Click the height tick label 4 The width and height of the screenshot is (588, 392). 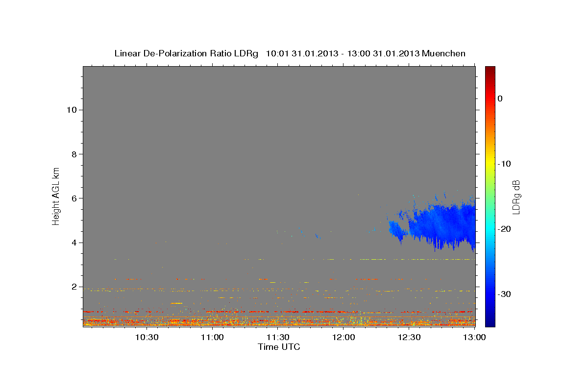[x=74, y=243]
